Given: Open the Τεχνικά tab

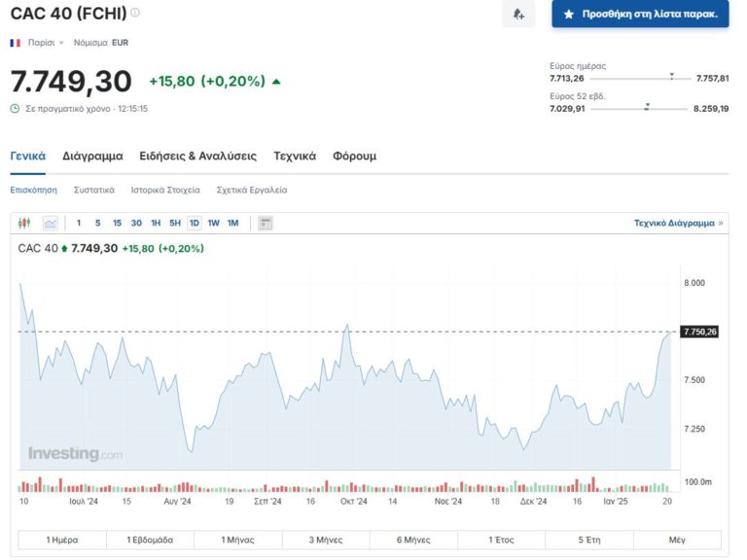Looking at the screenshot, I should [x=295, y=157].
